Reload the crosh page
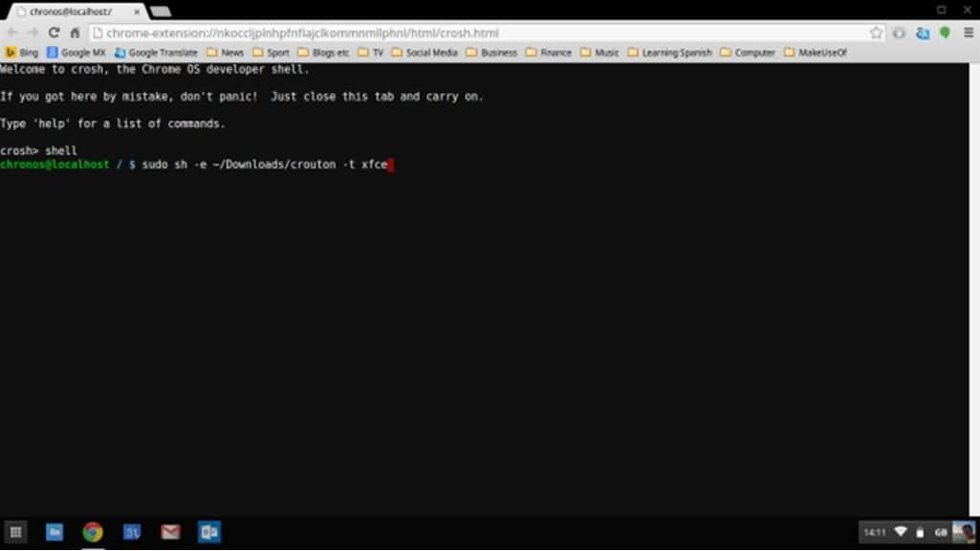 (x=54, y=33)
